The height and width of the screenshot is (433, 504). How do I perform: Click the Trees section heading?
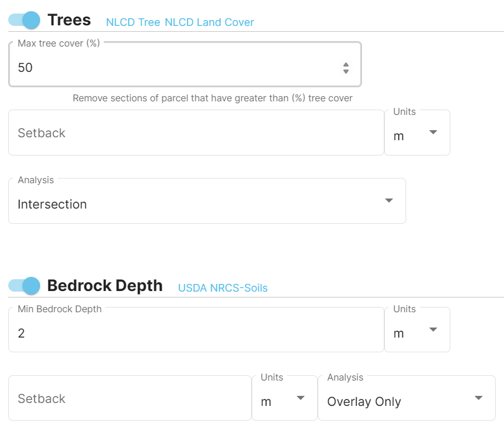coord(69,20)
